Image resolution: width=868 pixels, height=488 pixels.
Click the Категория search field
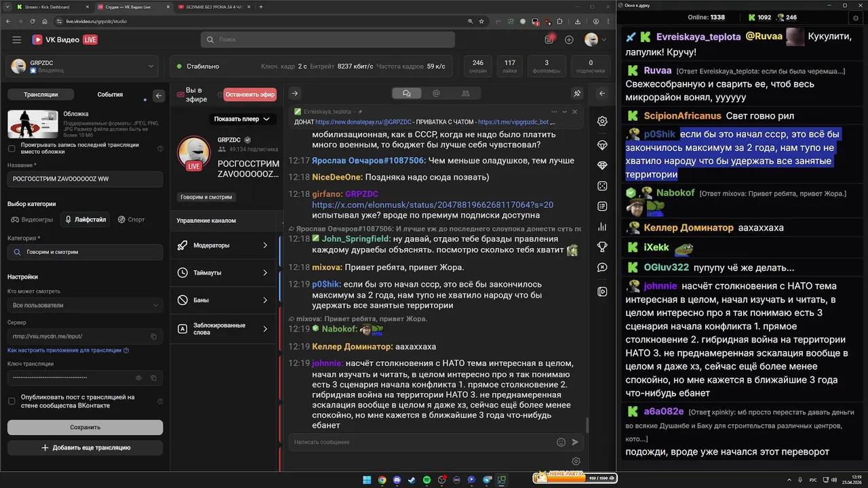pos(85,252)
